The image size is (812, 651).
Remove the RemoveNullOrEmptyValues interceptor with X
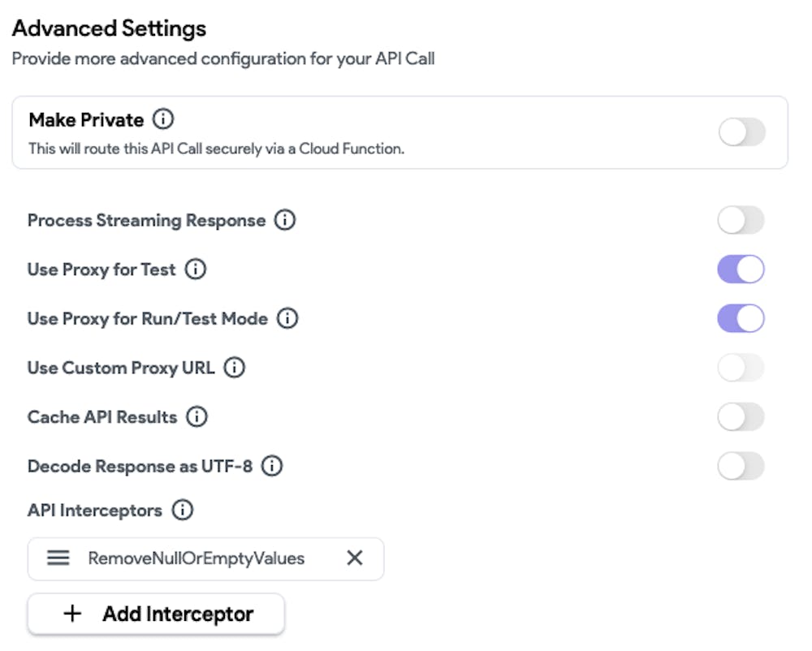coord(355,558)
